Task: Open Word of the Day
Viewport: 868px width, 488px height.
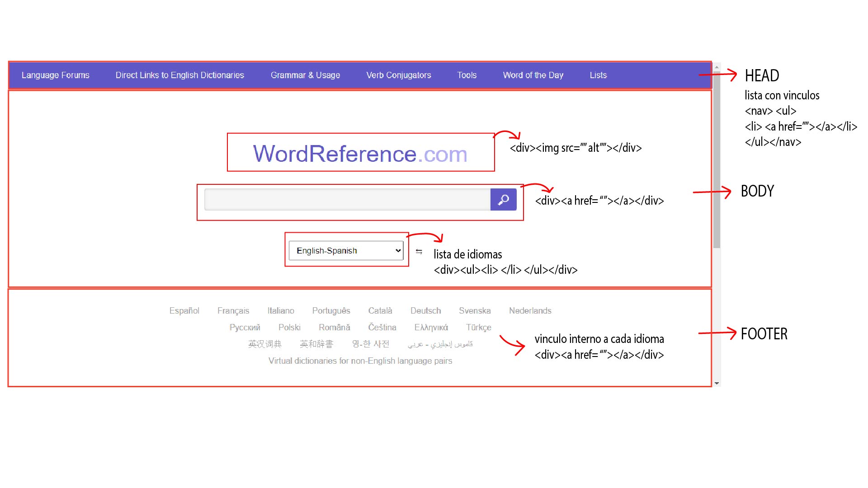Action: tap(533, 75)
